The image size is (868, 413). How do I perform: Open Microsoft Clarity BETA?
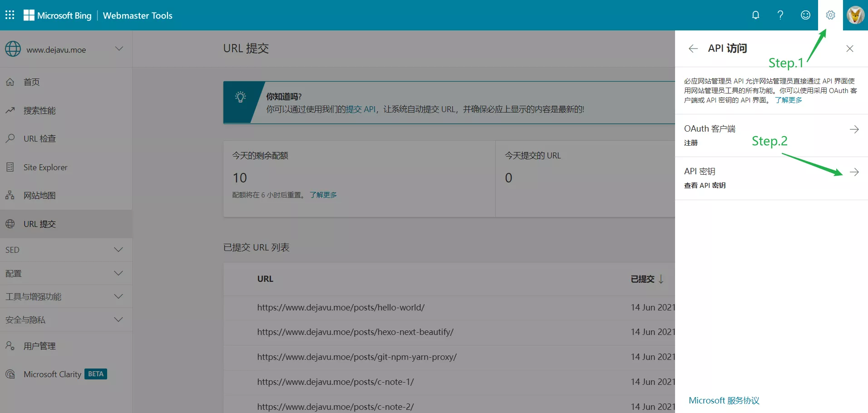tap(66, 374)
